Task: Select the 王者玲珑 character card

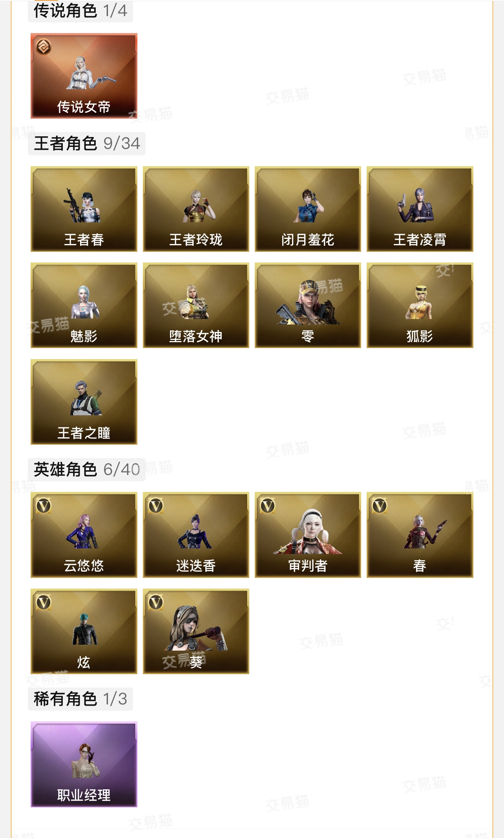Action: click(x=196, y=209)
